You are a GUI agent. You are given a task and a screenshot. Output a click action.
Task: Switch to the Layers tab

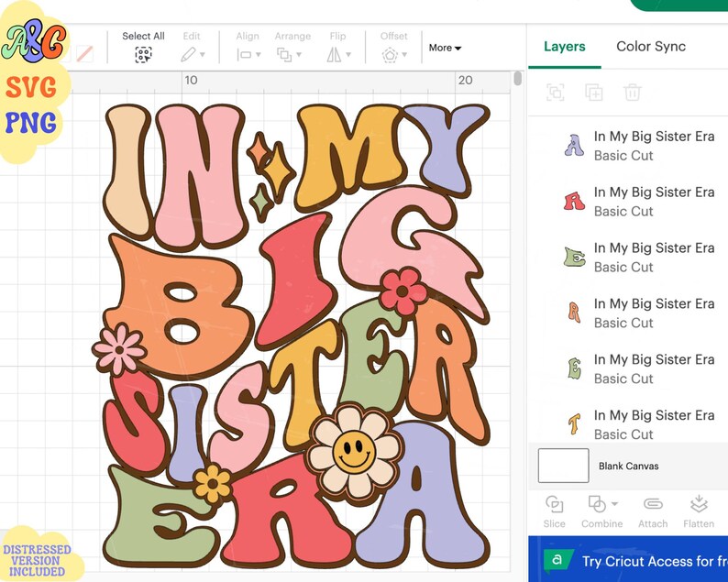tap(565, 47)
